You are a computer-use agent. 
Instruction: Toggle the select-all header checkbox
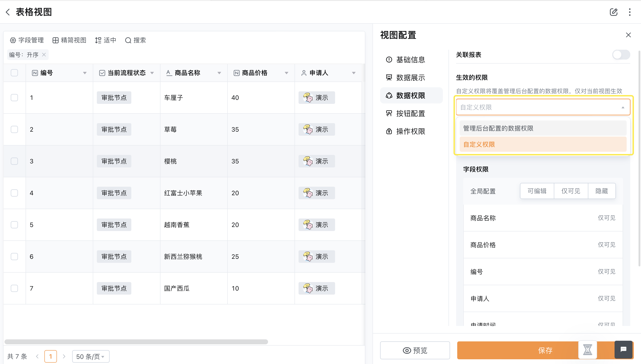pyautogui.click(x=14, y=73)
